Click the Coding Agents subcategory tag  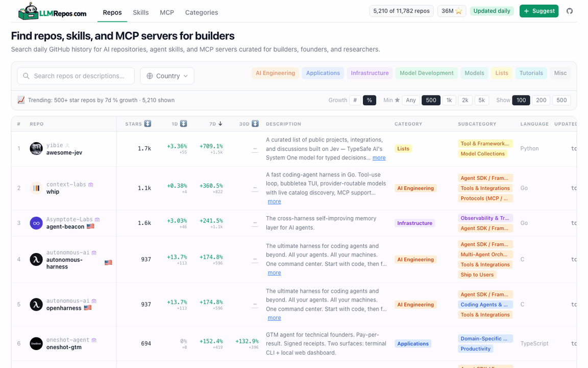pos(485,305)
